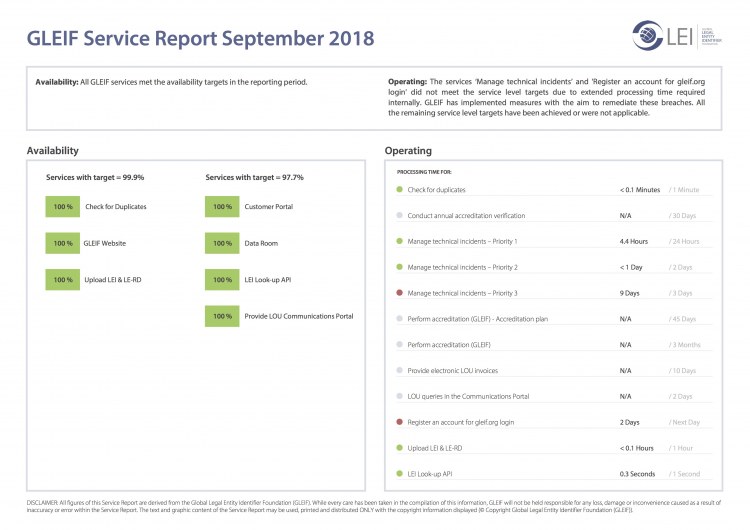Select the 'Services with target = 97.7%' heading
The width and height of the screenshot is (750, 530).
pos(254,177)
